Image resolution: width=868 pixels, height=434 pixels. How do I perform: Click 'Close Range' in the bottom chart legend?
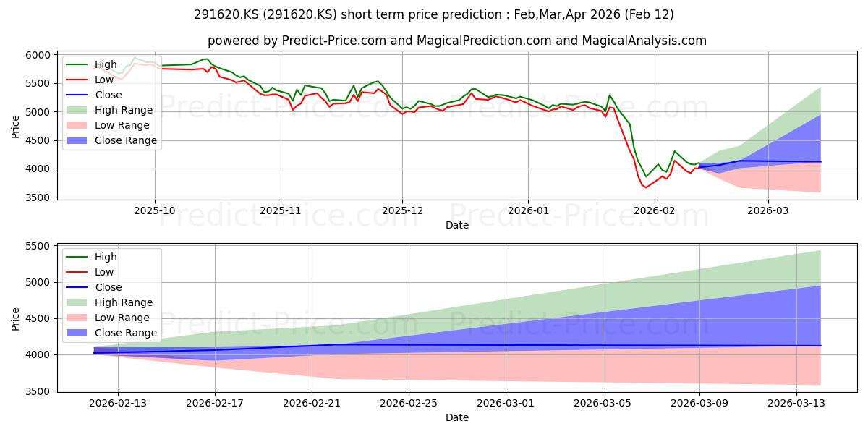coord(124,333)
